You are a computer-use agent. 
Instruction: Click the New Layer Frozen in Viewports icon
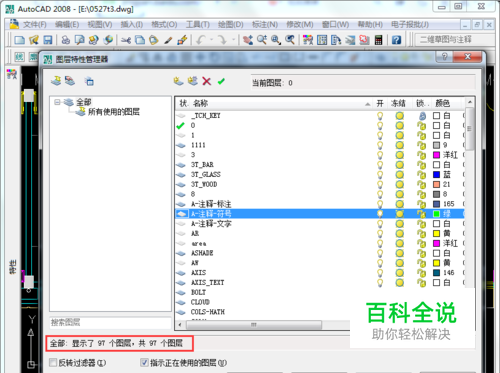[193, 81]
